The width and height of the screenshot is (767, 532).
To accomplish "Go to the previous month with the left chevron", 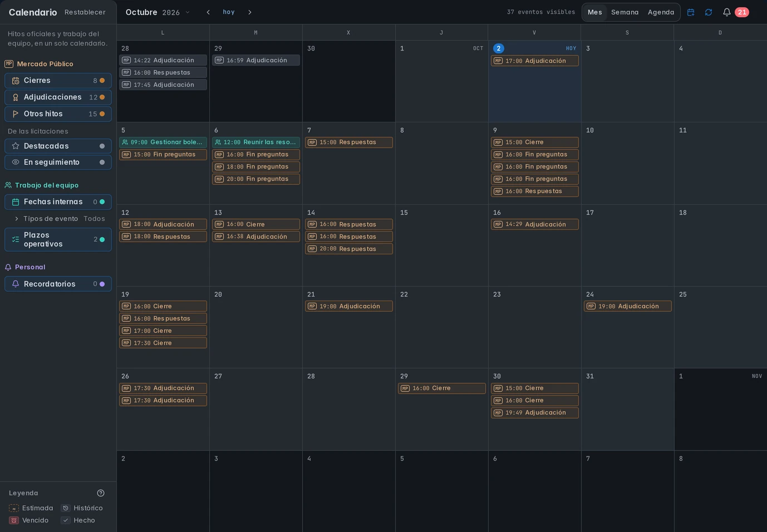I will coord(208,12).
